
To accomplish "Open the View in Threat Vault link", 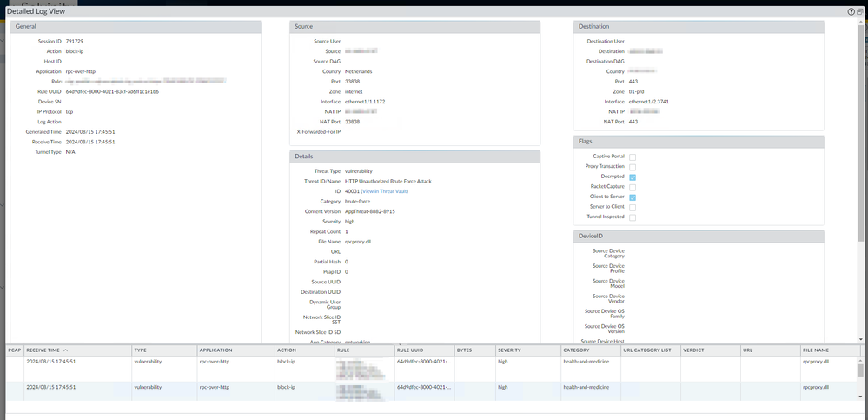I will (x=384, y=191).
